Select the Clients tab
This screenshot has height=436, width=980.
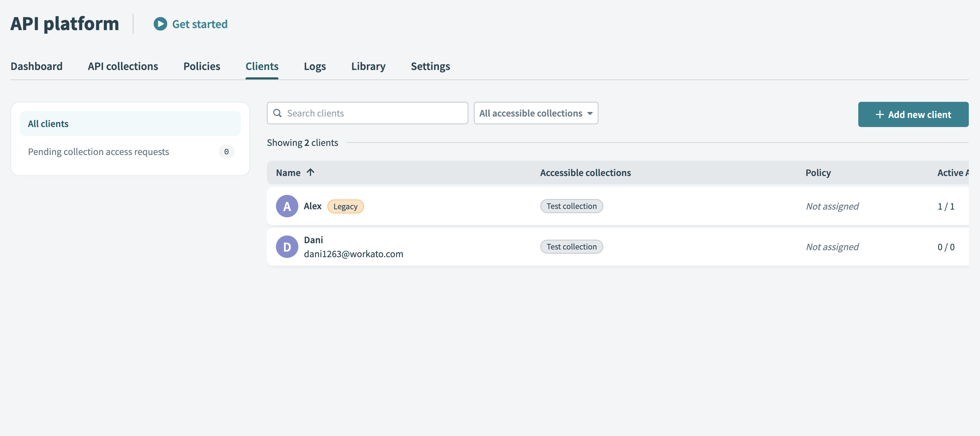click(262, 64)
